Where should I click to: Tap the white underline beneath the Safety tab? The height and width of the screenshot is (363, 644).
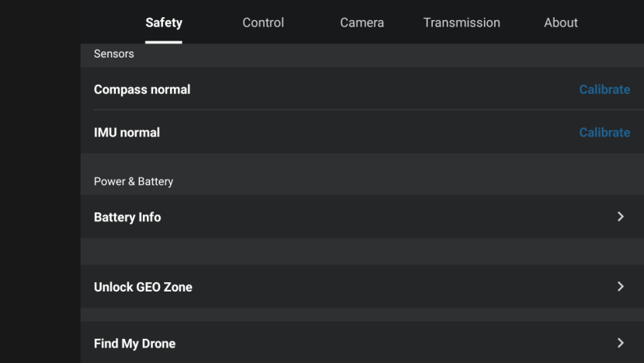[164, 42]
